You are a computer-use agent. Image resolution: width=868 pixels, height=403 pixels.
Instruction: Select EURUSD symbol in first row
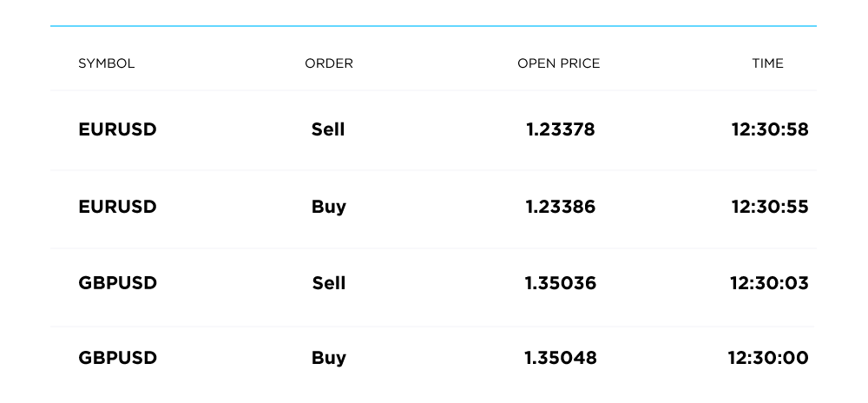click(x=117, y=130)
